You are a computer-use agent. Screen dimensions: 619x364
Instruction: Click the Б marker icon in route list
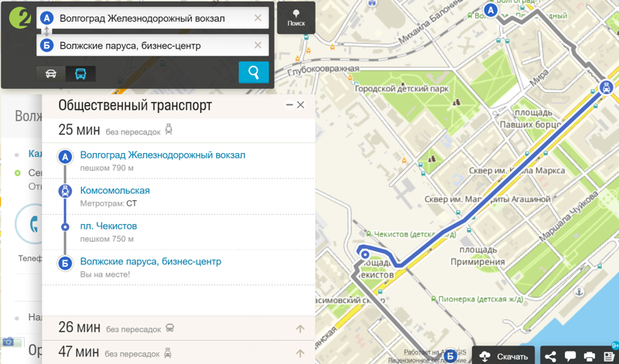(65, 263)
